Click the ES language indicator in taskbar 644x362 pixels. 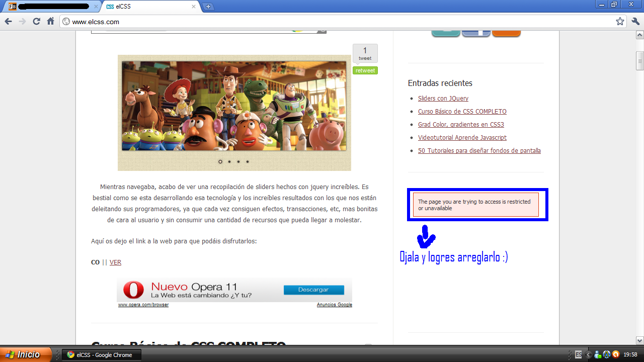point(579,354)
